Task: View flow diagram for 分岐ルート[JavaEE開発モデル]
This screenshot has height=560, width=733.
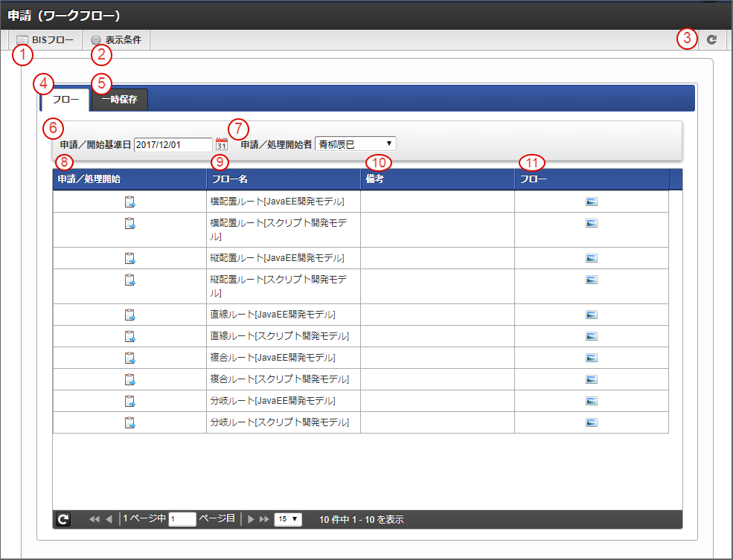Action: tap(592, 401)
